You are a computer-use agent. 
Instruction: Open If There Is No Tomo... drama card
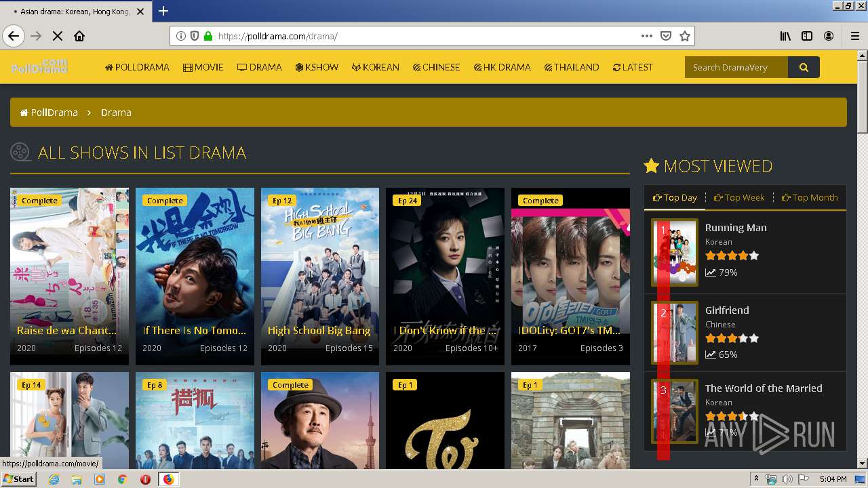195,277
